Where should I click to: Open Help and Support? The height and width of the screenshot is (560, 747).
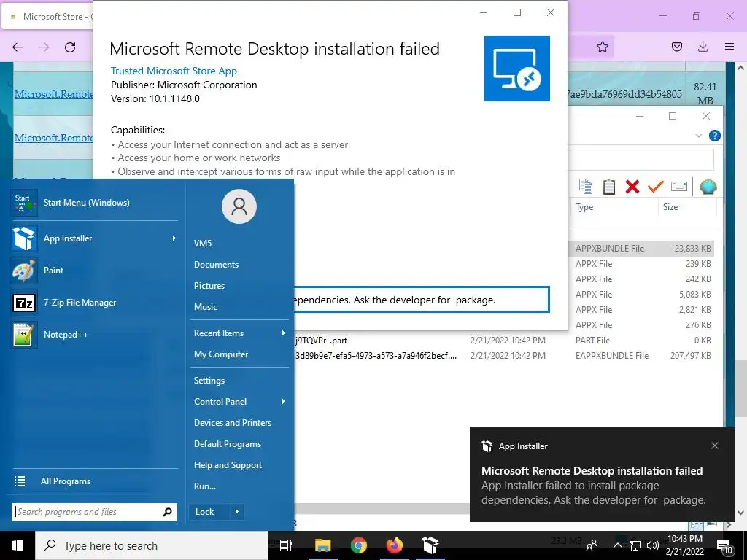(228, 465)
